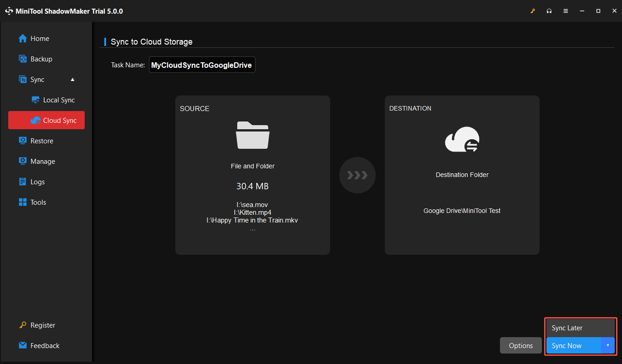622x364 pixels.
Task: Click the headset support icon in title bar
Action: (x=550, y=11)
